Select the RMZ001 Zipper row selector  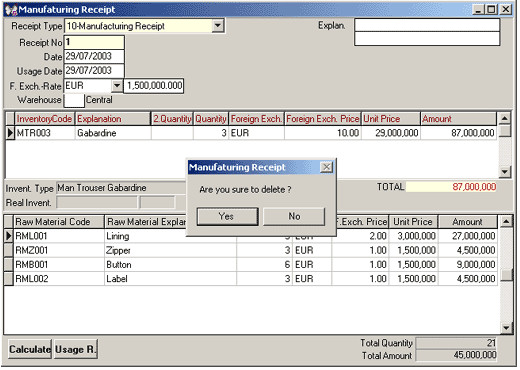pos(9,250)
